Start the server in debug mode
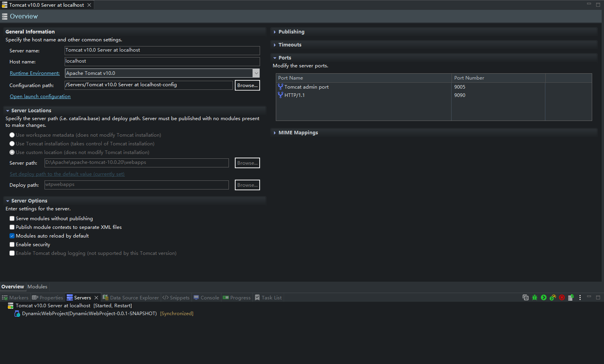This screenshot has width=604, height=364. pos(535,297)
